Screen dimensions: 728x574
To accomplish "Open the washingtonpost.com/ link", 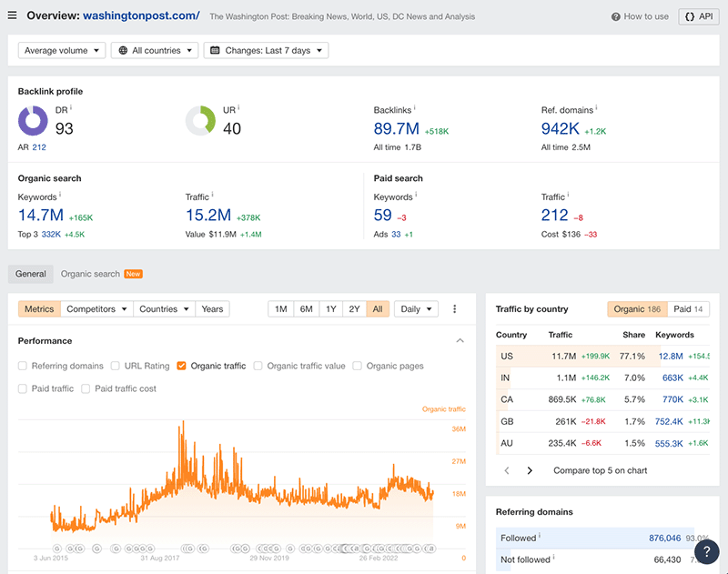I will 141,15.
